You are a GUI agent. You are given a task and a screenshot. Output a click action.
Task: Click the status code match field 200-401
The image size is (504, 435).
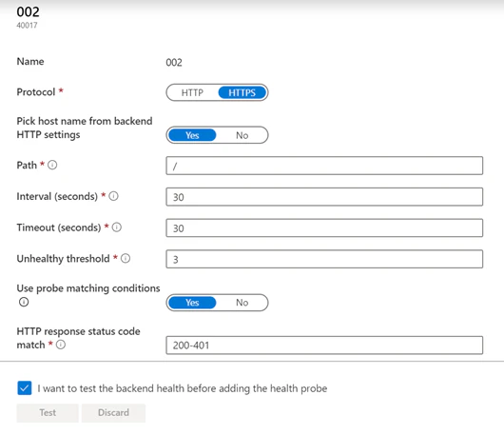(x=324, y=346)
